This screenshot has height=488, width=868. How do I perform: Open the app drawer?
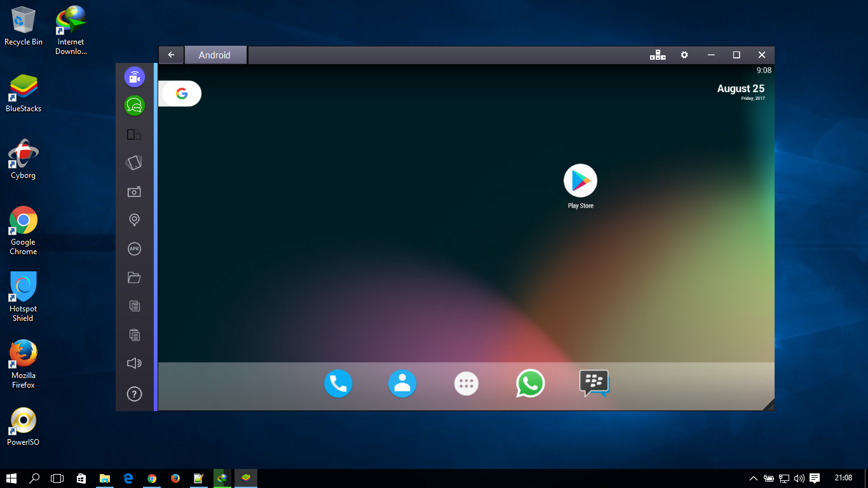[x=466, y=383]
